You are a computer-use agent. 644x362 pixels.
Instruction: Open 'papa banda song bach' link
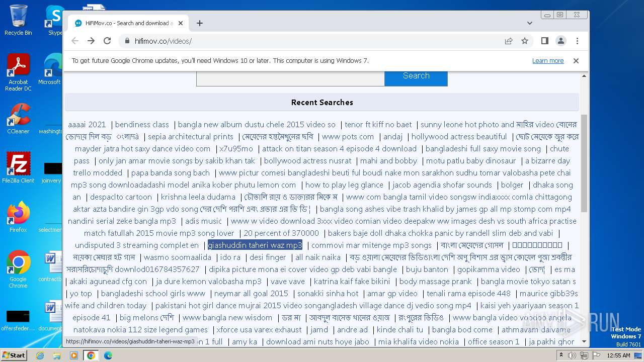tap(171, 173)
